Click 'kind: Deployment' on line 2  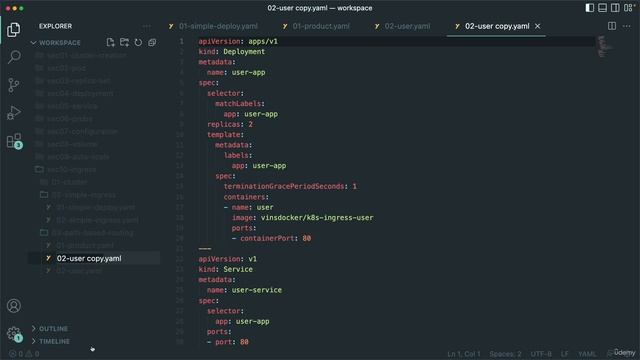tap(232, 52)
